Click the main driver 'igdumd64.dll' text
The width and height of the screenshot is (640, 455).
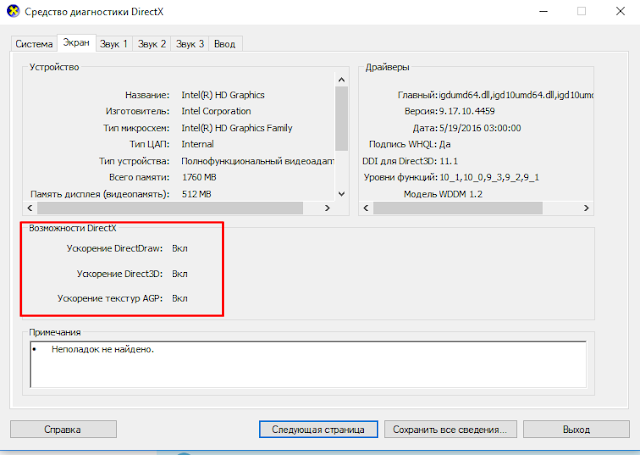coord(464,95)
